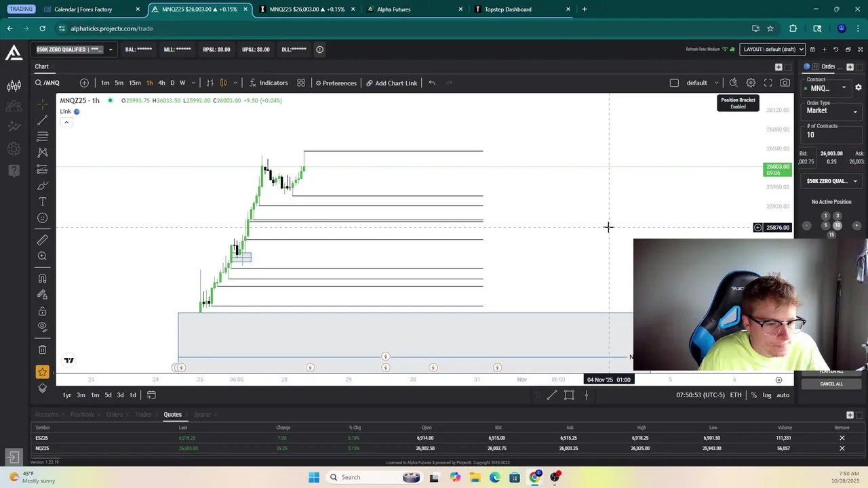Open order panel settings gear
Image resolution: width=868 pixels, height=488 pixels.
[x=859, y=87]
